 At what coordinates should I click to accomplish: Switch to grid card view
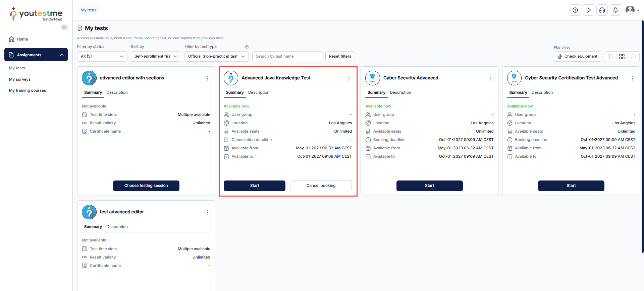coord(622,57)
